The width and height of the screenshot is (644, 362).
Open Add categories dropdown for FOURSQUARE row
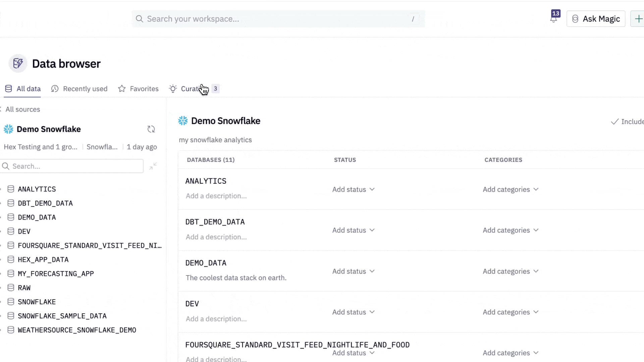click(511, 353)
